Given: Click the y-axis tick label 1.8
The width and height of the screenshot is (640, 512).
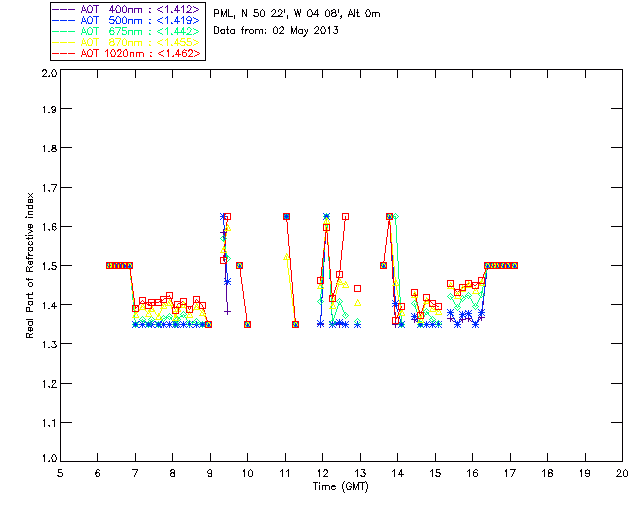Looking at the screenshot, I should (x=49, y=148).
